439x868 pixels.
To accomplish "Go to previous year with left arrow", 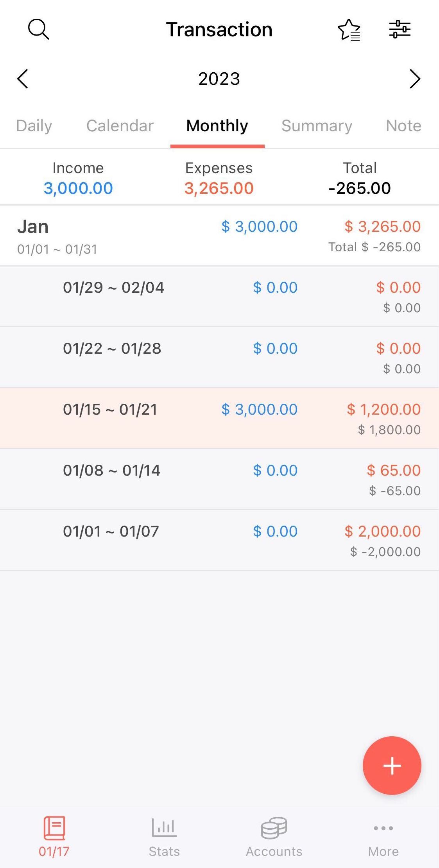I will coord(23,79).
